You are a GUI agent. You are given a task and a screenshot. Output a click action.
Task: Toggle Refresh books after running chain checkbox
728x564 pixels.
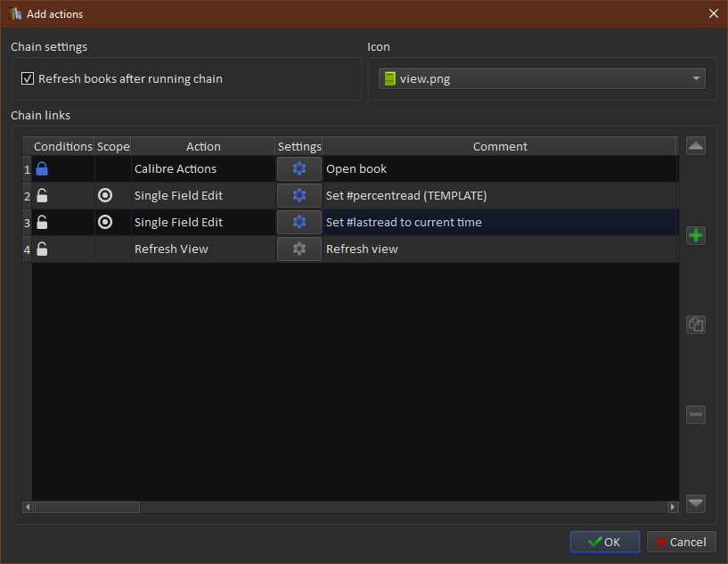tap(28, 78)
